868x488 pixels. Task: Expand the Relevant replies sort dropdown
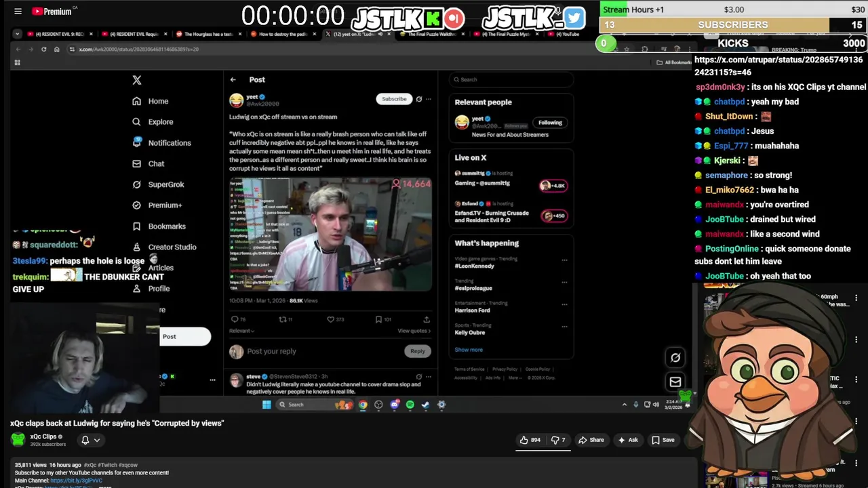pyautogui.click(x=241, y=331)
